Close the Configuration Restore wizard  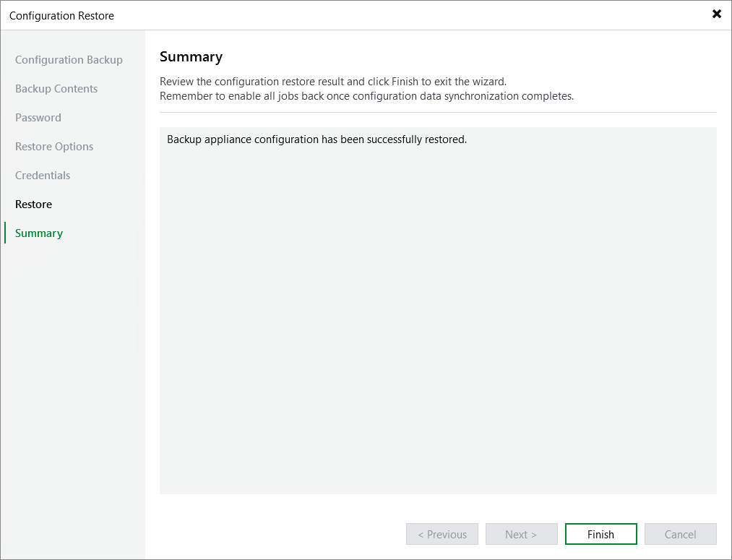[716, 14]
